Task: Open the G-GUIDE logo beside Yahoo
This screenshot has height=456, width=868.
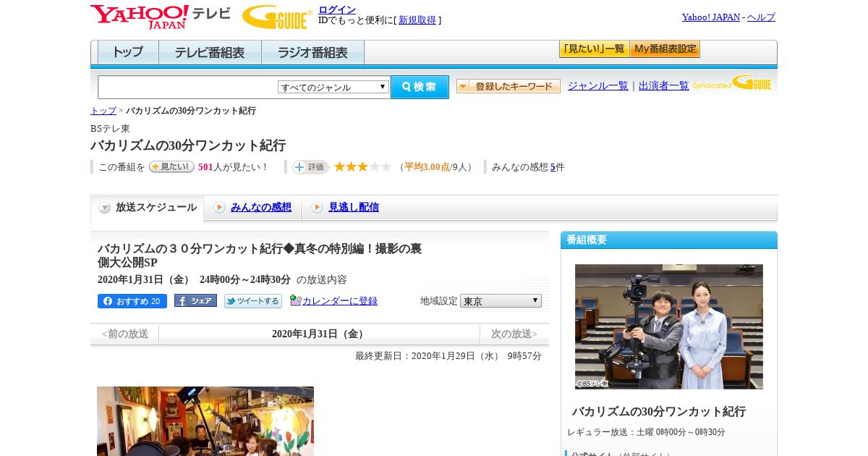Action: (277, 17)
